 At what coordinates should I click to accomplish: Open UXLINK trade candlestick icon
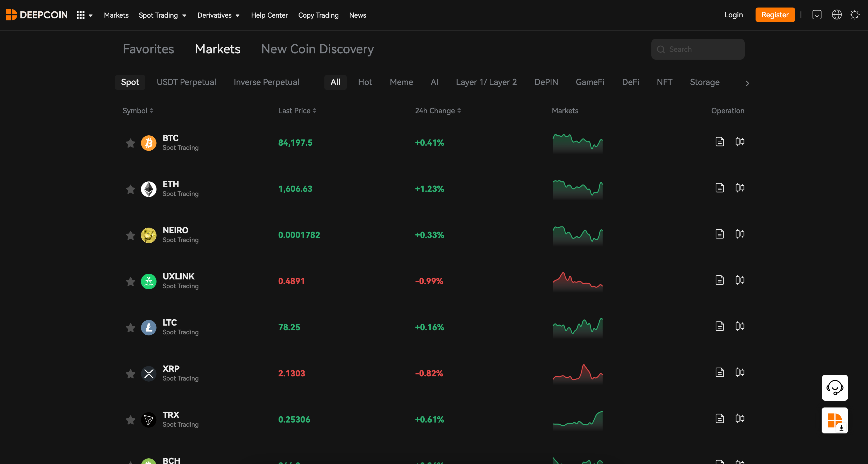(x=740, y=280)
